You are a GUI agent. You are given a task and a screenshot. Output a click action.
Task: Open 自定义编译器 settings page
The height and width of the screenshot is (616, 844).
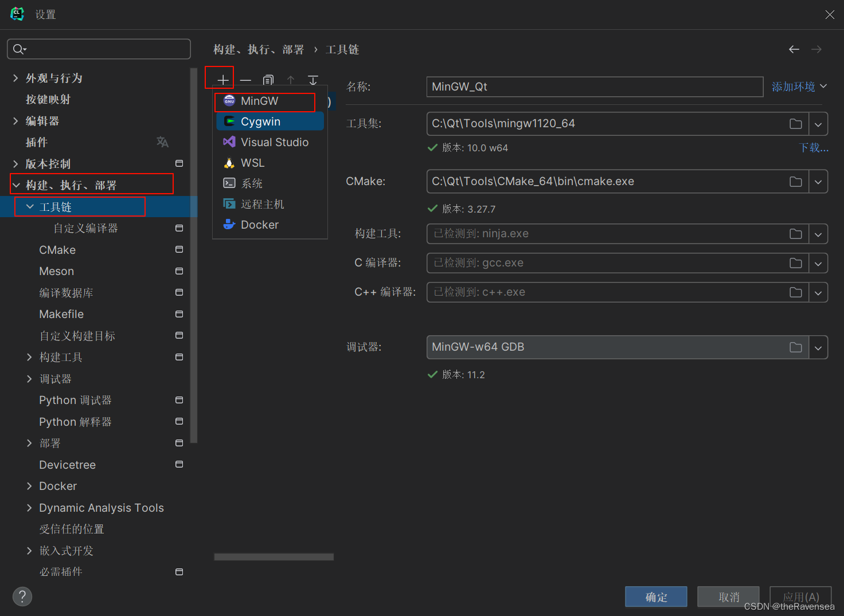click(x=86, y=228)
